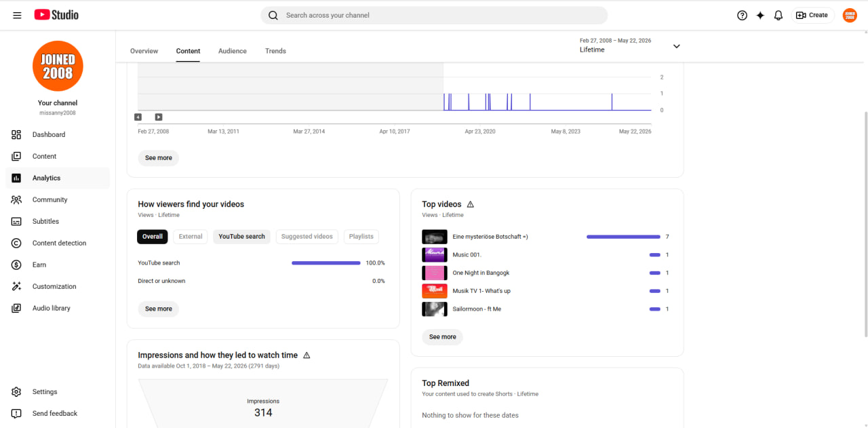Click the Top Remixed heading

[x=446, y=383]
